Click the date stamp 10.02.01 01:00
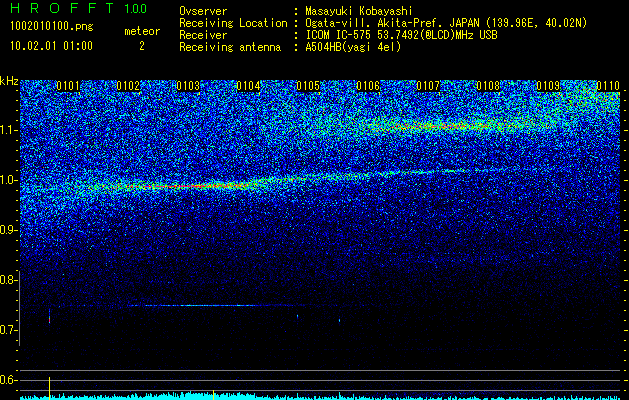The image size is (629, 400). 51,46
